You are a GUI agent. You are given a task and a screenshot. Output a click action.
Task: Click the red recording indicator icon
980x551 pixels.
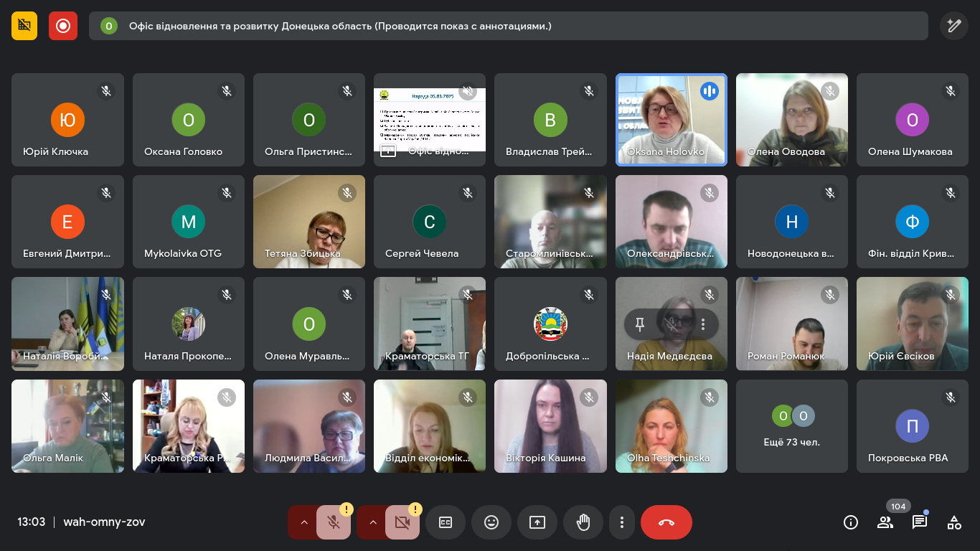pyautogui.click(x=63, y=26)
